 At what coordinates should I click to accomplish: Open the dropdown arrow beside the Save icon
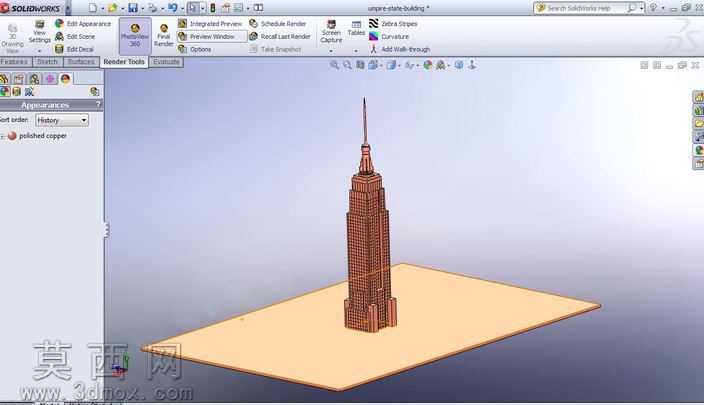click(x=142, y=8)
